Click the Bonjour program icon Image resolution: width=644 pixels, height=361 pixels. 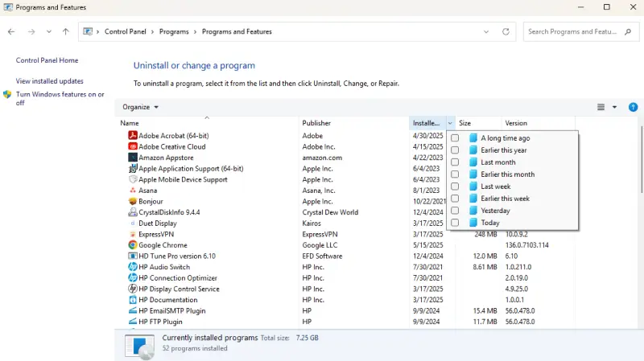133,202
